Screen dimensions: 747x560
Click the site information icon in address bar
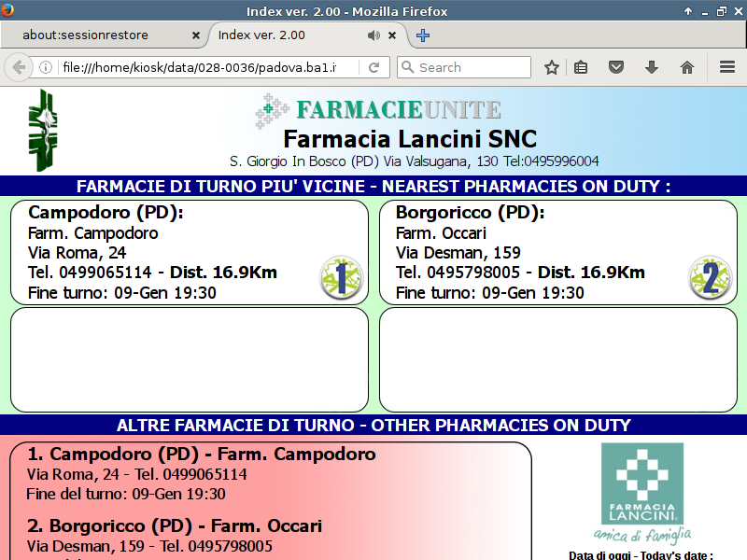pyautogui.click(x=45, y=67)
